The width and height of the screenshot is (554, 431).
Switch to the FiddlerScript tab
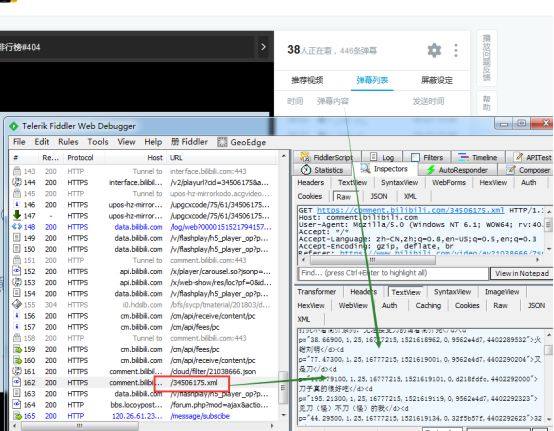point(326,157)
